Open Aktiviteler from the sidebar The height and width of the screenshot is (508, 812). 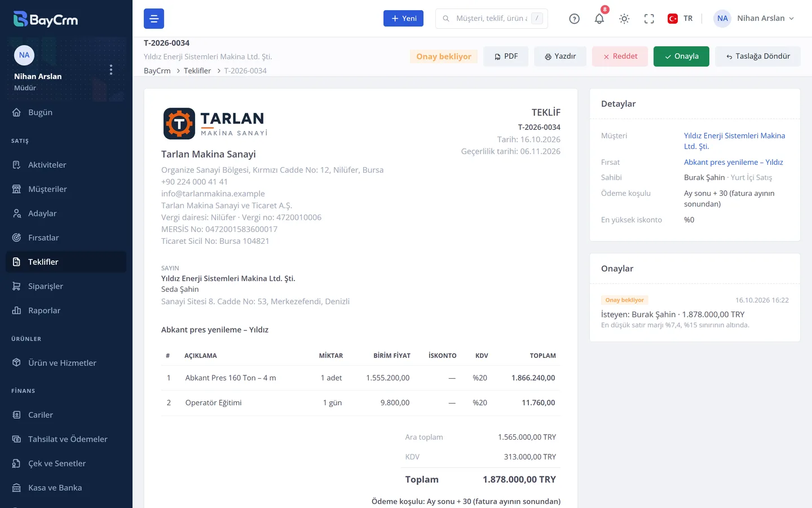click(x=66, y=165)
